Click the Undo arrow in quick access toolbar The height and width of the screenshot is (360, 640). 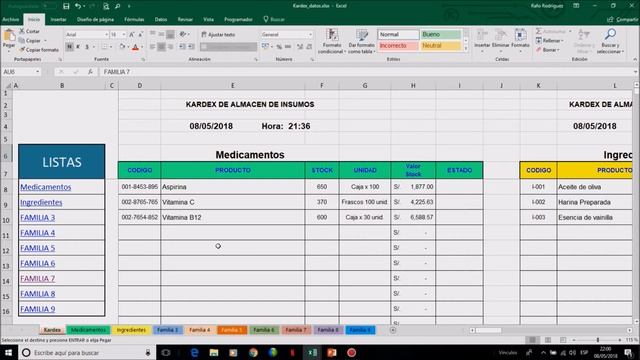pyautogui.click(x=78, y=6)
